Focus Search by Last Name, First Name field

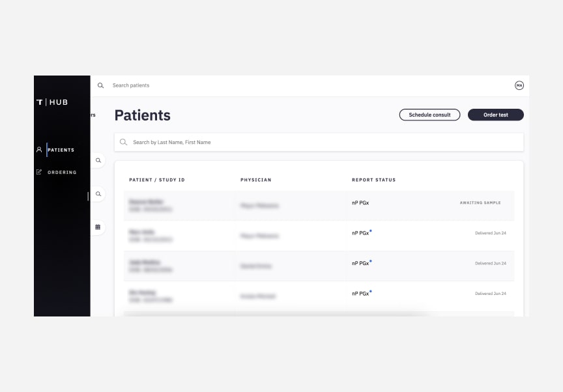click(319, 143)
